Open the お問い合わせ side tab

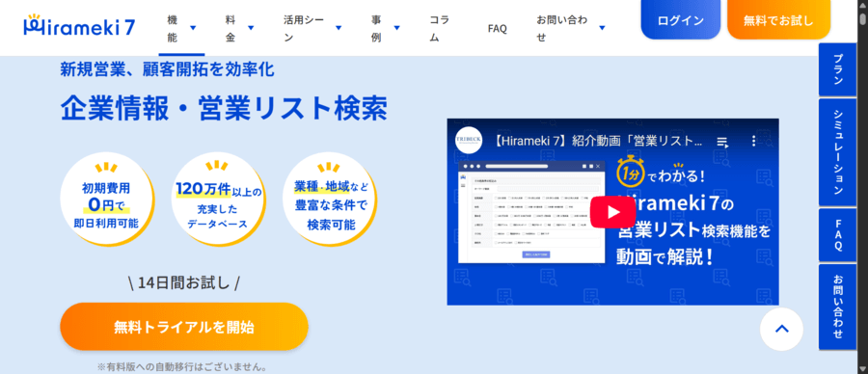coord(837,307)
